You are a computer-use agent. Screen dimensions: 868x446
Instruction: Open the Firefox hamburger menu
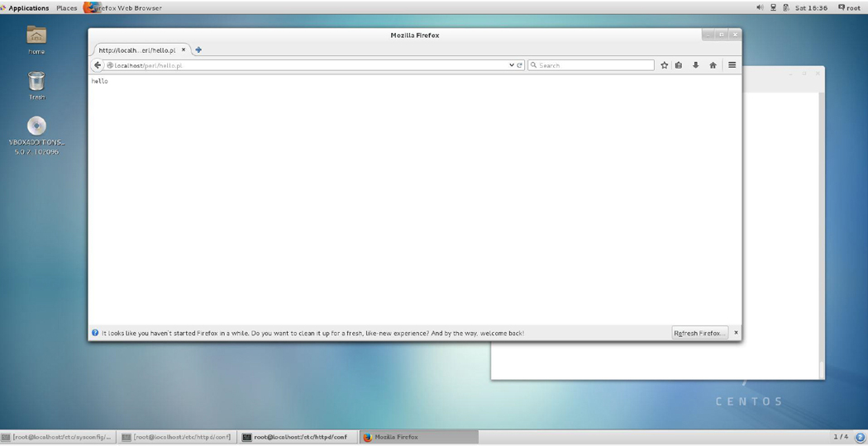pyautogui.click(x=732, y=65)
